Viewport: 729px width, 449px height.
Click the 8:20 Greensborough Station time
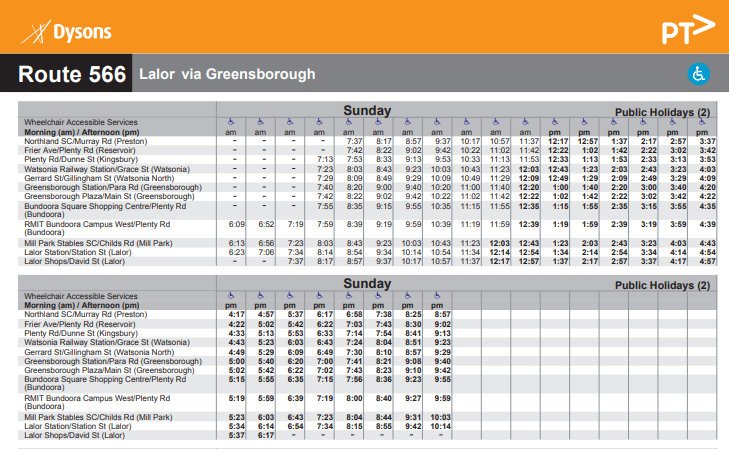(355, 187)
